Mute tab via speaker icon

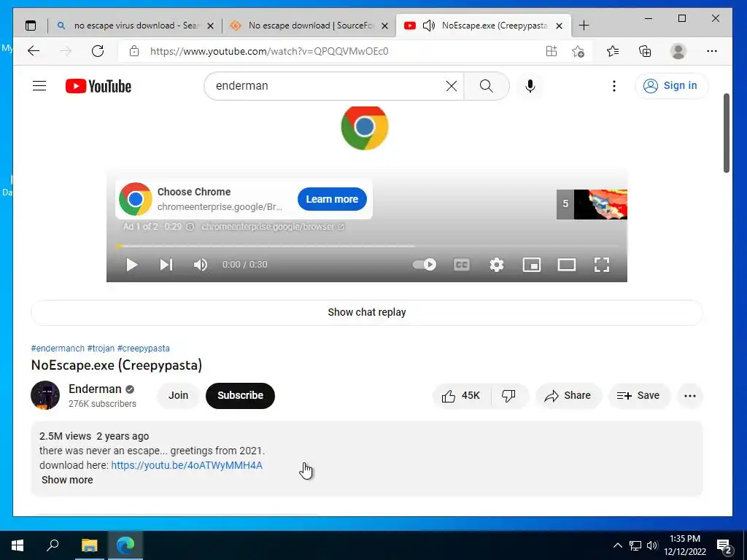[x=429, y=26]
